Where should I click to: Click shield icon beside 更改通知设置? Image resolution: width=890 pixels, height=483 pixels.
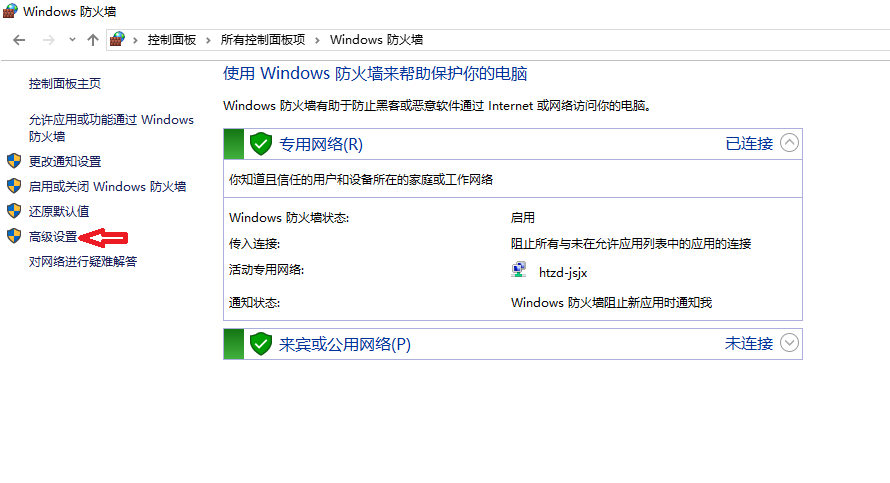pyautogui.click(x=14, y=161)
